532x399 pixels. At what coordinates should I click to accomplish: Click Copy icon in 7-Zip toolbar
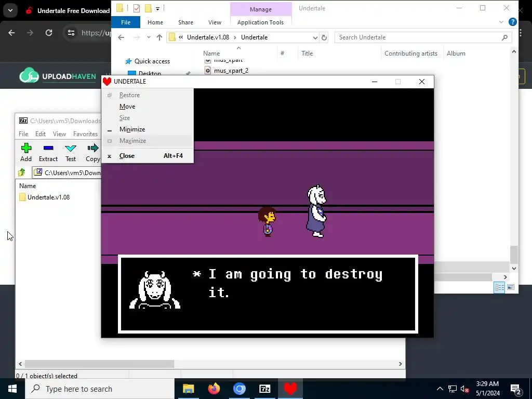point(93,148)
